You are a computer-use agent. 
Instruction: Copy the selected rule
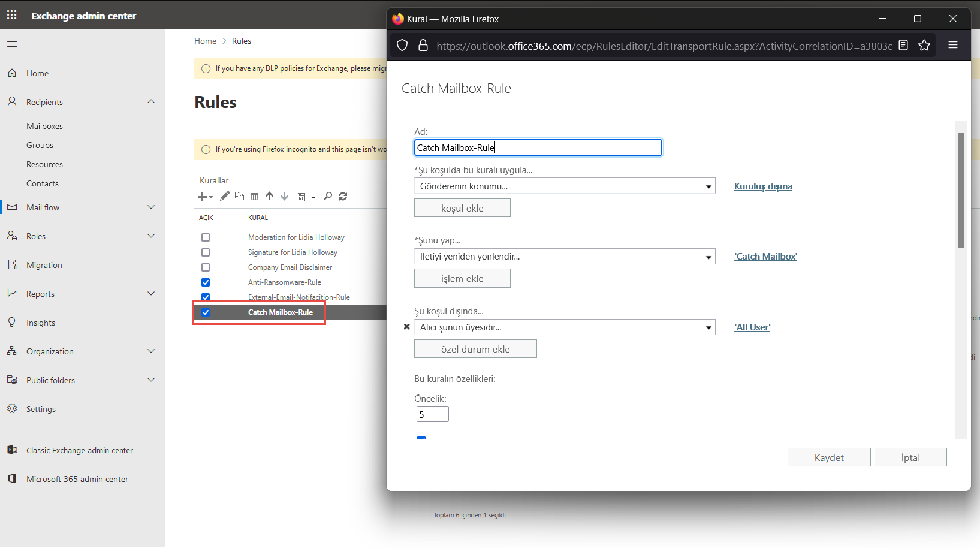(240, 196)
